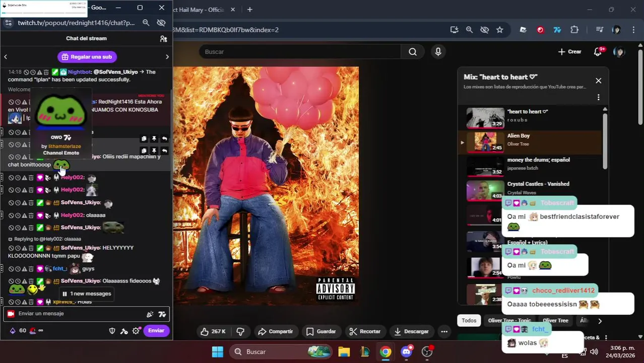Click the 'Guardar' save button
The height and width of the screenshot is (363, 644).
320,331
